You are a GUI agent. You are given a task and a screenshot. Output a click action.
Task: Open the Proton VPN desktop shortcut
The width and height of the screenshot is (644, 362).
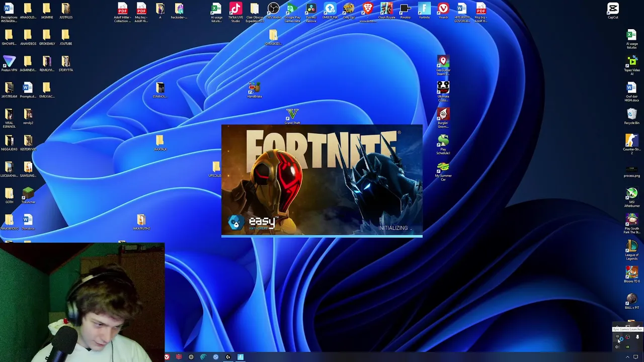click(x=9, y=63)
